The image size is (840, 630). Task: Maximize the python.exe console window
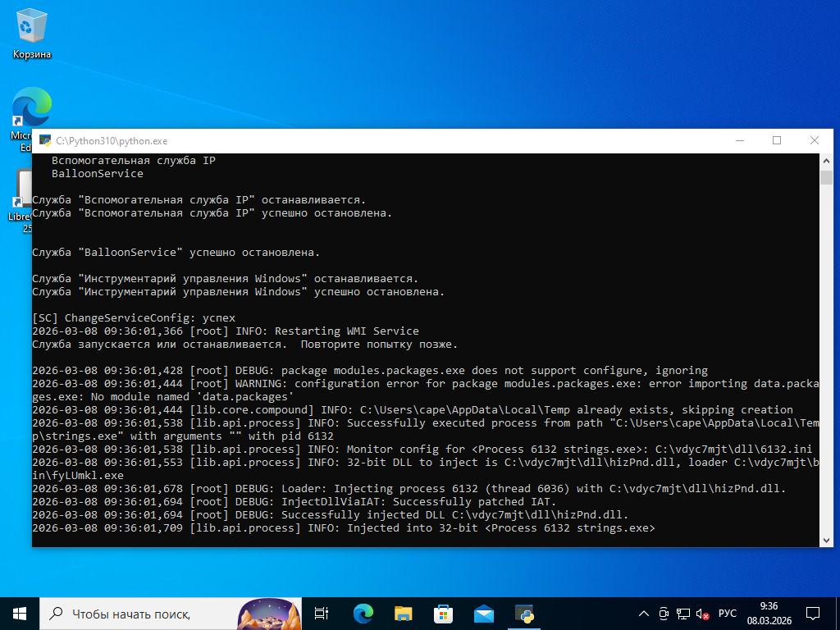pyautogui.click(x=777, y=140)
